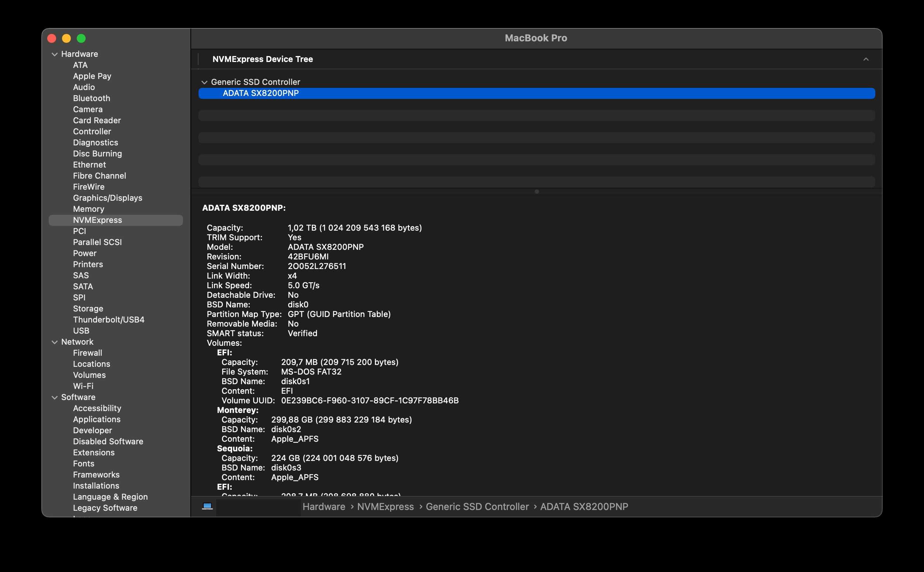Open FireWire information
This screenshot has width=924, height=572.
pos(89,187)
